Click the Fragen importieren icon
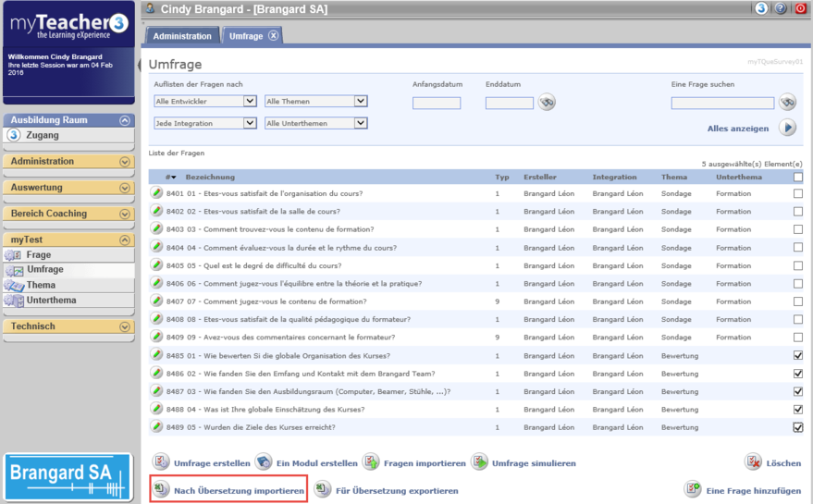The height and width of the screenshot is (504, 813). click(x=371, y=462)
